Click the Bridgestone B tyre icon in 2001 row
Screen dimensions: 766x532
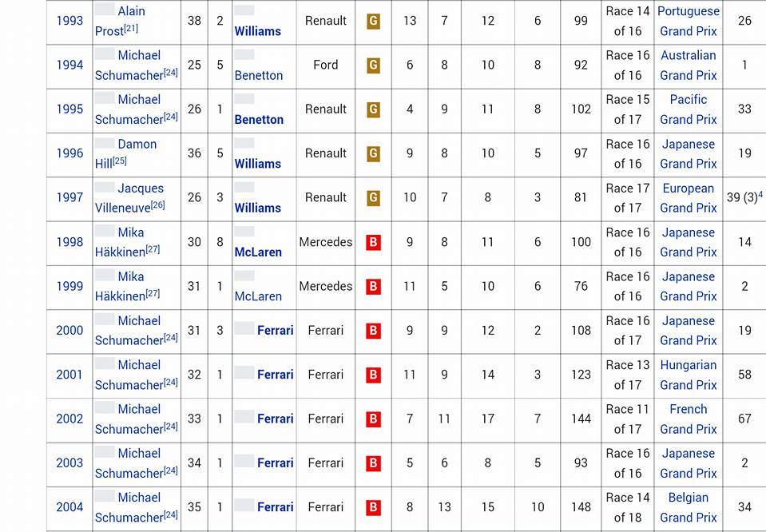(373, 375)
